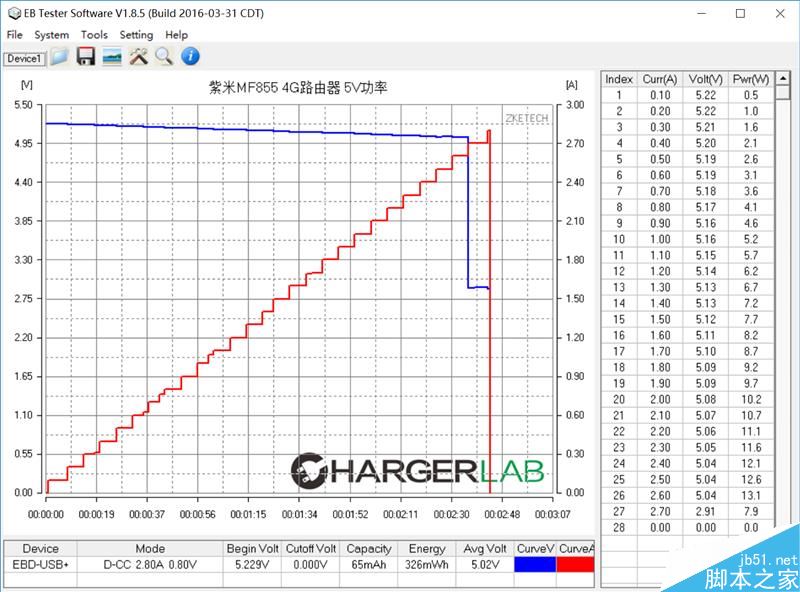Image resolution: width=800 pixels, height=592 pixels.
Task: Open the blue info icon
Action: pyautogui.click(x=190, y=56)
